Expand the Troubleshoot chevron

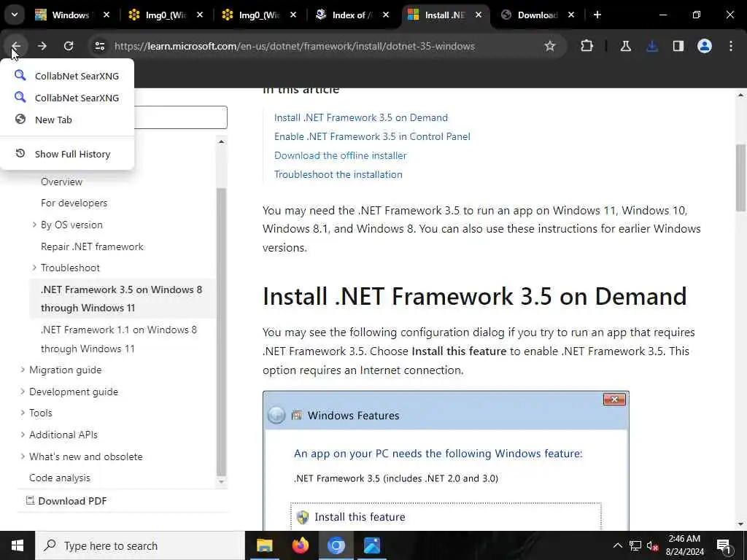click(x=34, y=268)
